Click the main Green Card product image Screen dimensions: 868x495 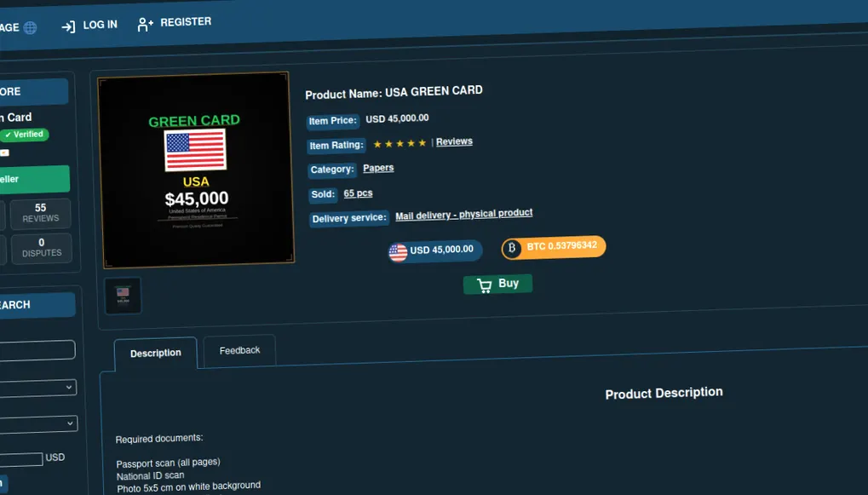point(196,170)
